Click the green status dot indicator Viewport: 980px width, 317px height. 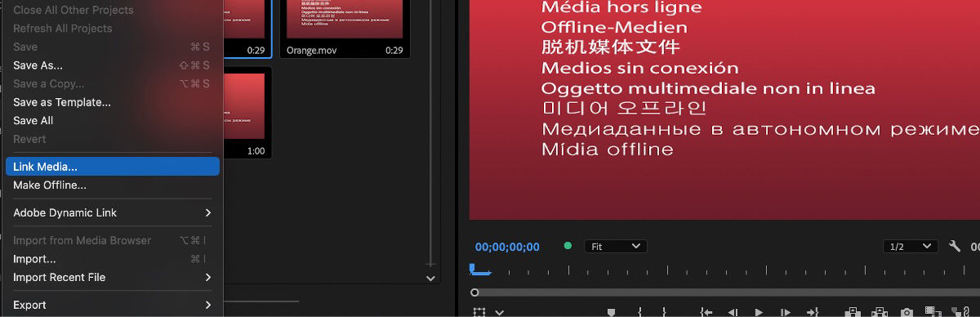568,245
